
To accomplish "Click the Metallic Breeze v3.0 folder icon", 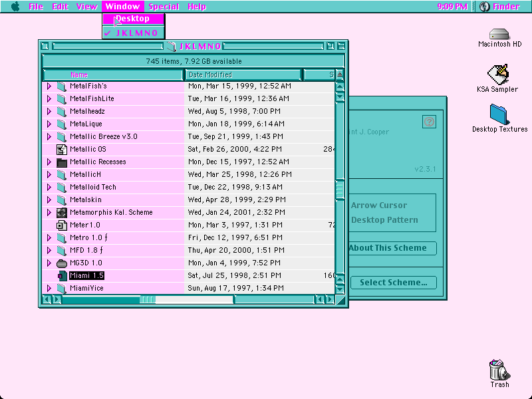I will click(61, 137).
